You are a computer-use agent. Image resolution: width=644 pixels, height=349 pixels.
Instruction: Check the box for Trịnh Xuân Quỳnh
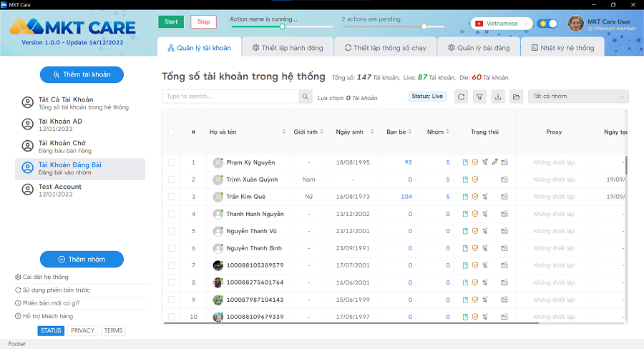tap(171, 180)
